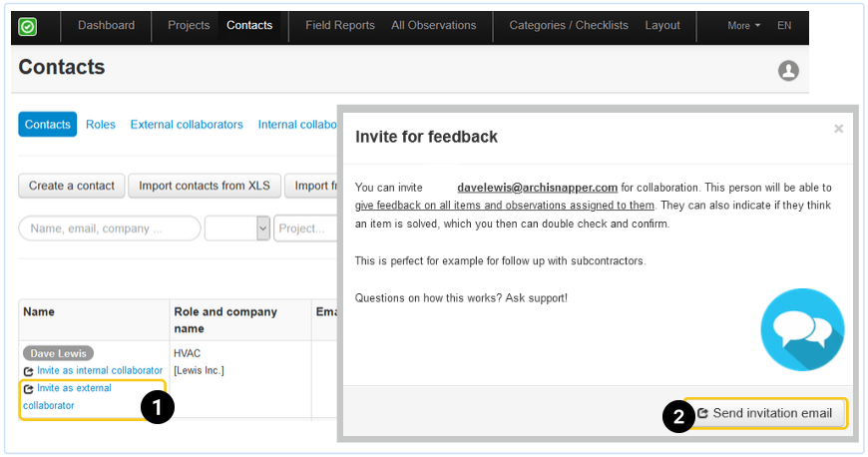Screen dimensions: 868x457
Task: Open Categories / Checklists menu
Action: pos(569,26)
